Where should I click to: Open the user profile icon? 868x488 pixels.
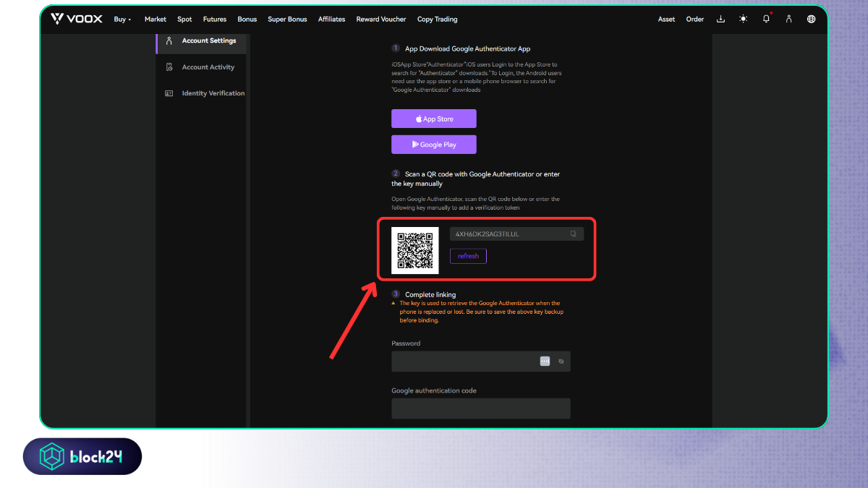tap(788, 19)
